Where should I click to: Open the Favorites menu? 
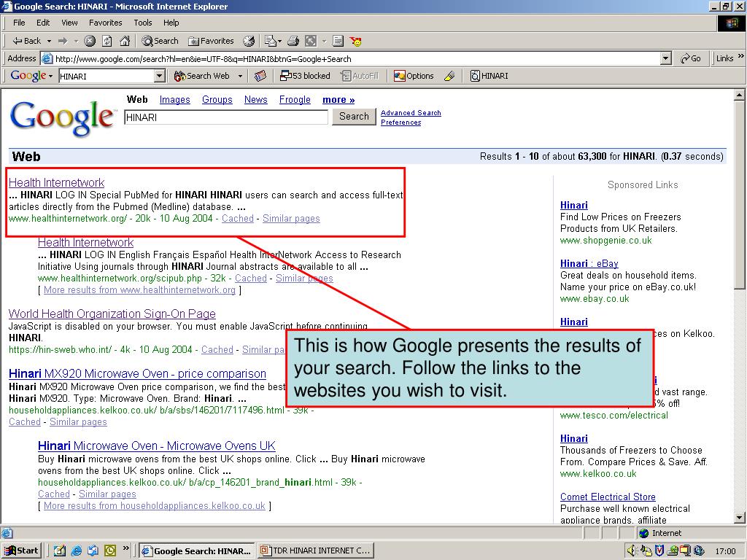tap(105, 23)
